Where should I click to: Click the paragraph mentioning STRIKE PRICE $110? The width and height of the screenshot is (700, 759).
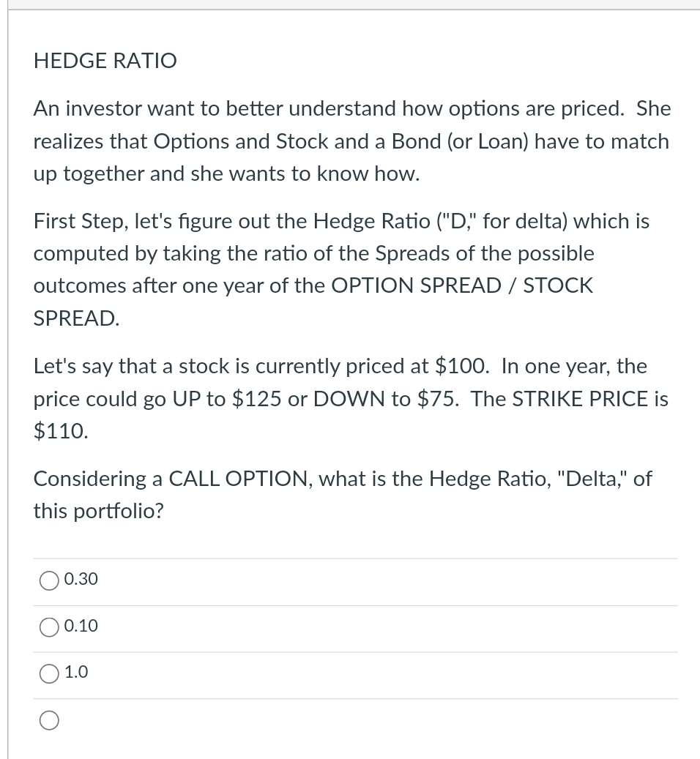[x=351, y=398]
